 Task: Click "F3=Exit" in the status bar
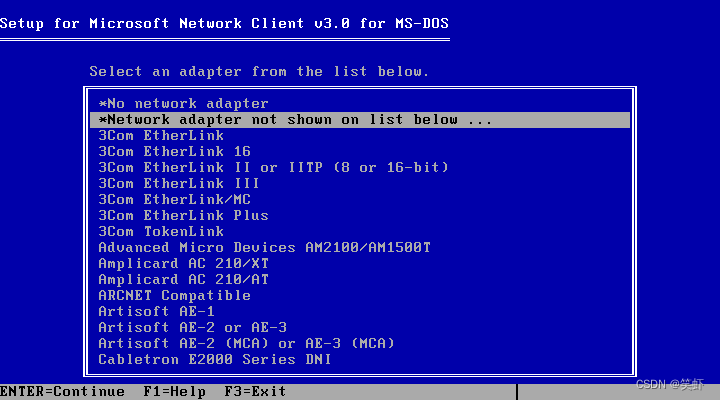[255, 392]
